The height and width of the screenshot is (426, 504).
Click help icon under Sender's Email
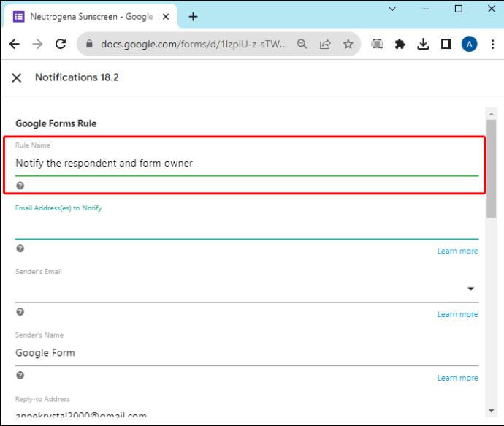(x=20, y=311)
